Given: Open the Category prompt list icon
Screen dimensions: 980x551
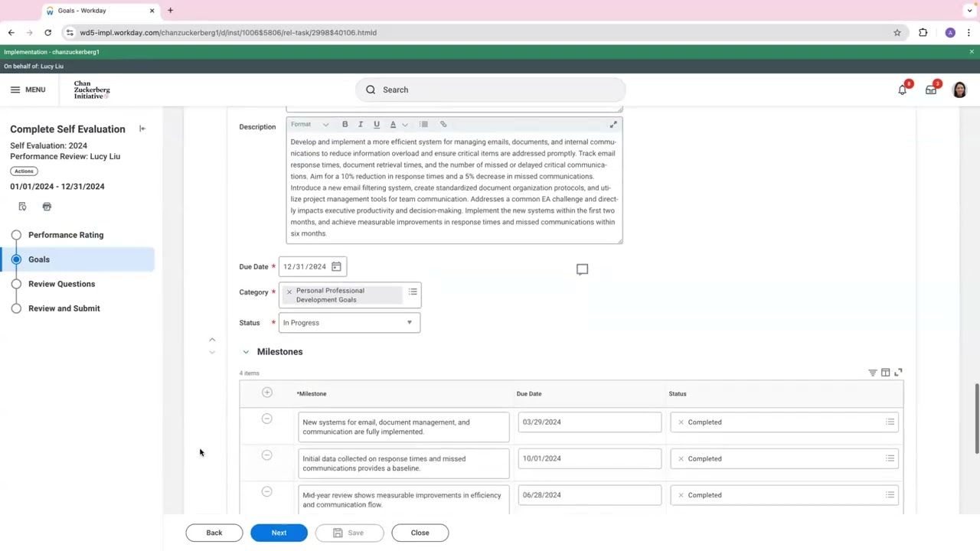Looking at the screenshot, I should coord(413,292).
